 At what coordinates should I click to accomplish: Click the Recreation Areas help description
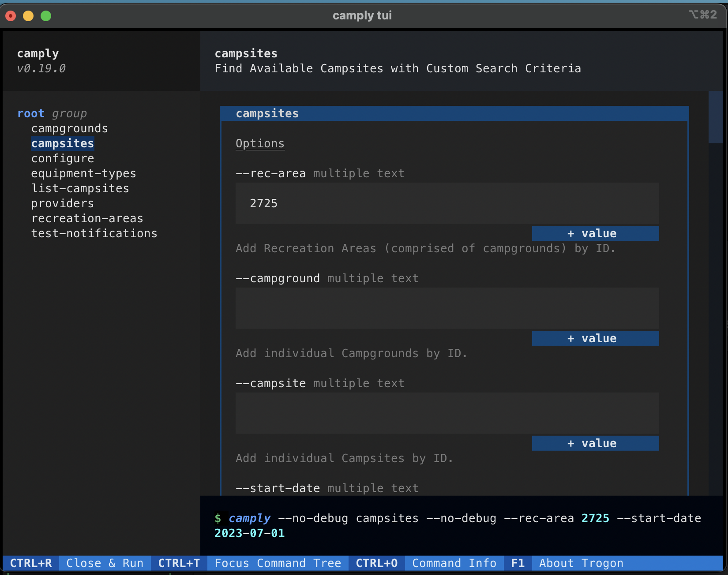[x=426, y=248]
